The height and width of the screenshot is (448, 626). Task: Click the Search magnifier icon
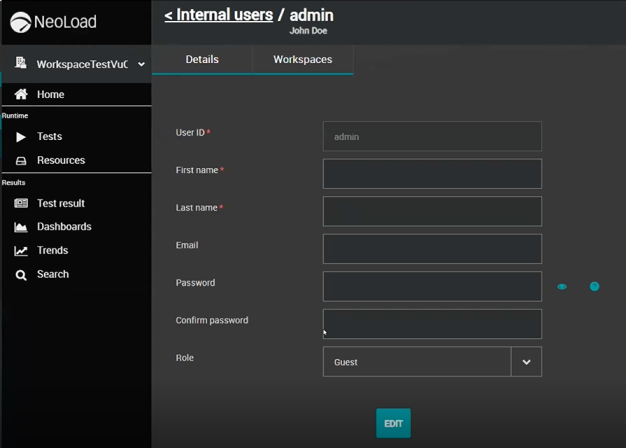coord(21,275)
